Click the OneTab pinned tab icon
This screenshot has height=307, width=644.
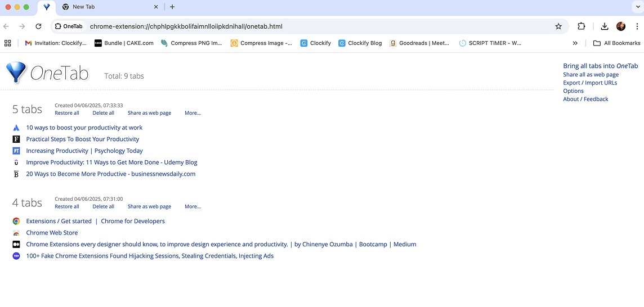click(x=47, y=7)
